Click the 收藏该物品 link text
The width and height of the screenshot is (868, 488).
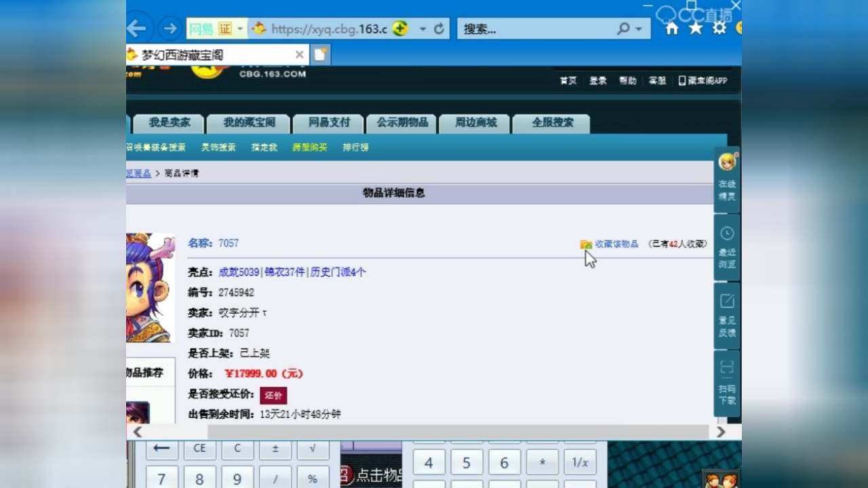616,244
